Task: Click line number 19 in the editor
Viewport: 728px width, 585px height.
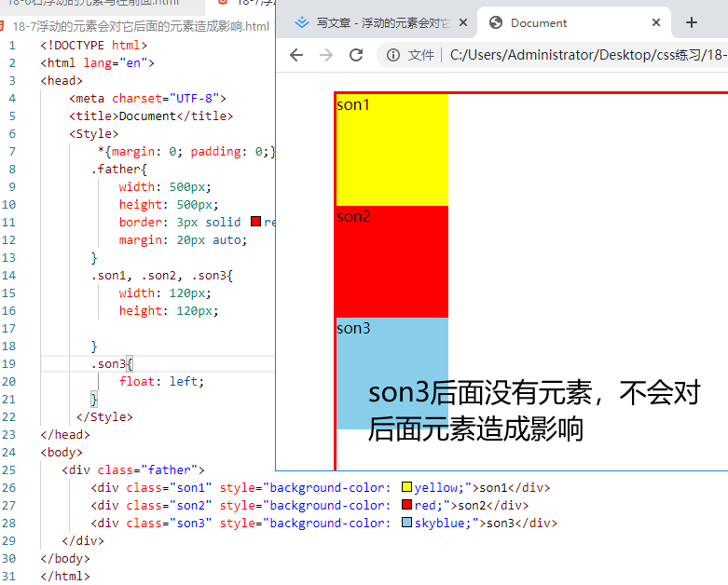Action: [x=8, y=363]
